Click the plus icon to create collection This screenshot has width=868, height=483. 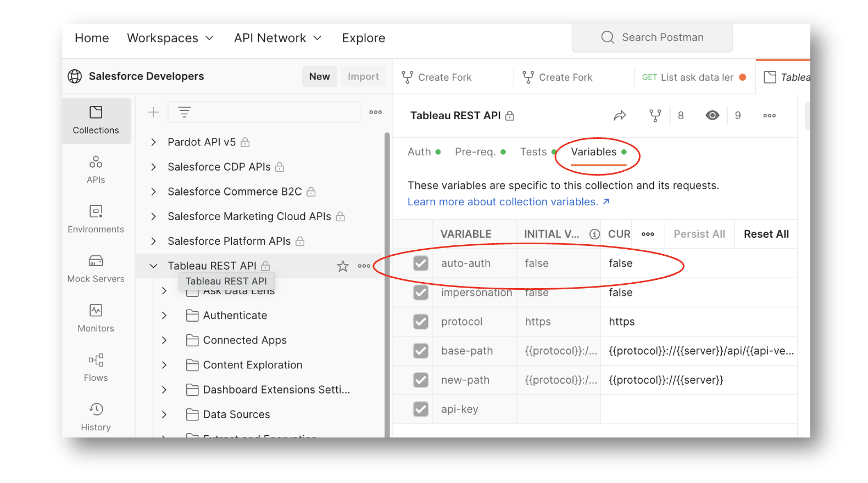pos(153,112)
